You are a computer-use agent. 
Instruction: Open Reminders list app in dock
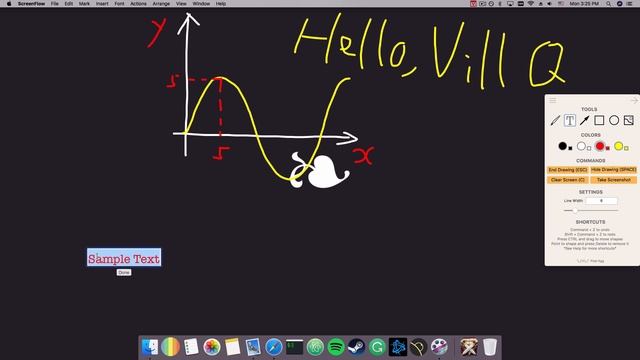tap(191, 347)
